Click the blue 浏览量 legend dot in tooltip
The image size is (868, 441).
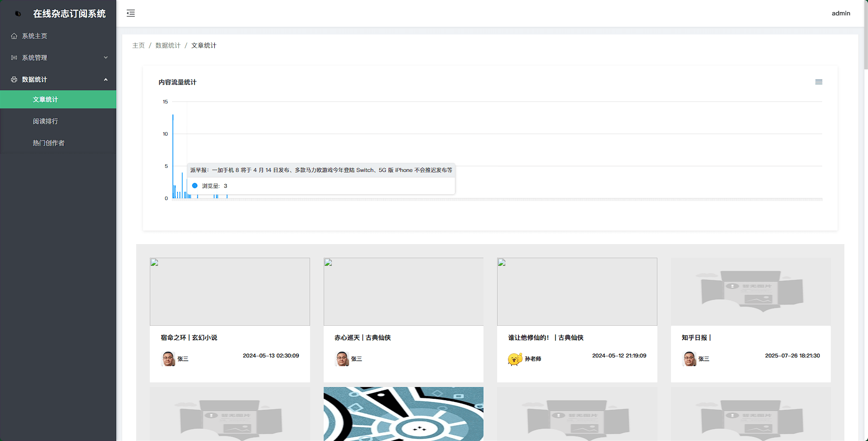click(195, 186)
